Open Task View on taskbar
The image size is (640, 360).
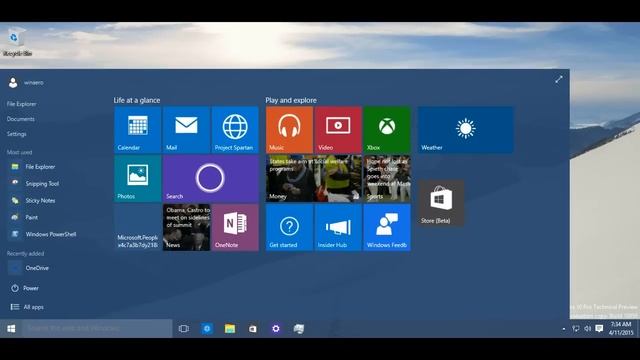point(184,329)
